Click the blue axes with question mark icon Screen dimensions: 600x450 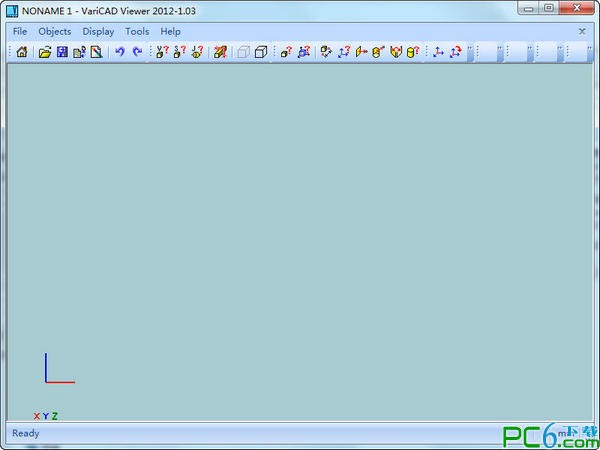344,52
